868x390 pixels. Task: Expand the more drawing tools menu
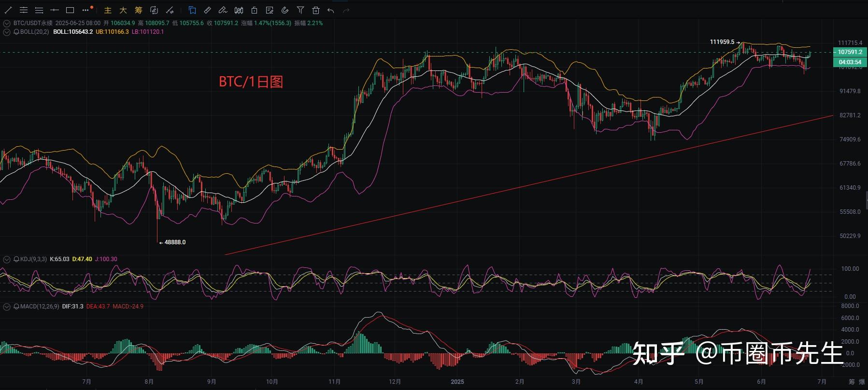point(86,10)
